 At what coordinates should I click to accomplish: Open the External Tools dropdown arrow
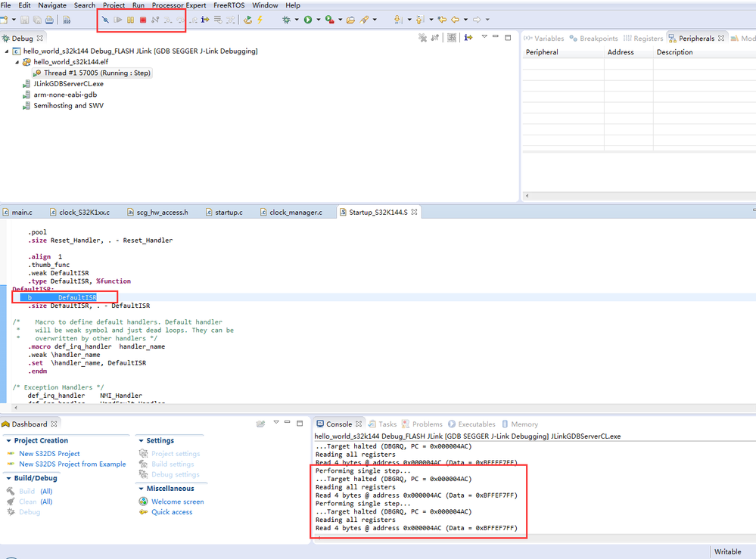pyautogui.click(x=341, y=20)
